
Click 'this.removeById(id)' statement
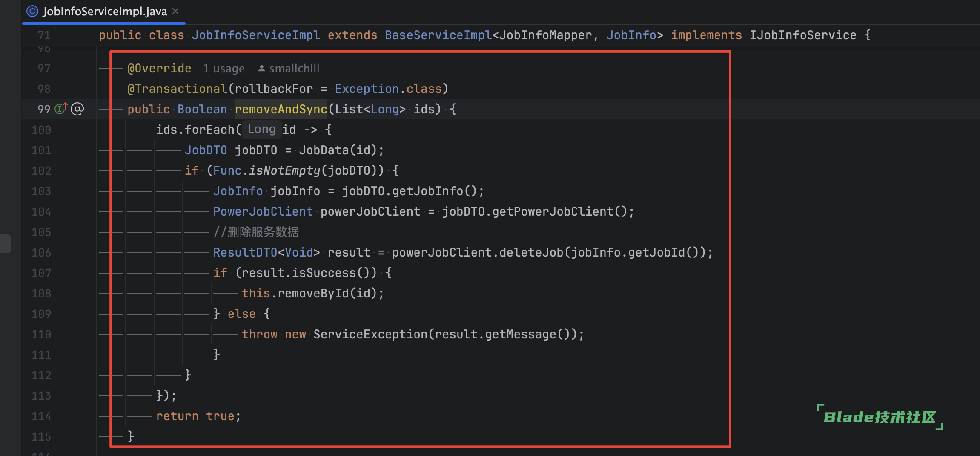tap(313, 293)
